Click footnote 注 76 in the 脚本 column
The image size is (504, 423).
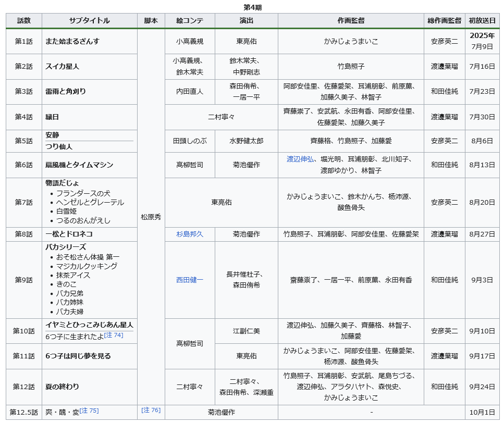(151, 410)
